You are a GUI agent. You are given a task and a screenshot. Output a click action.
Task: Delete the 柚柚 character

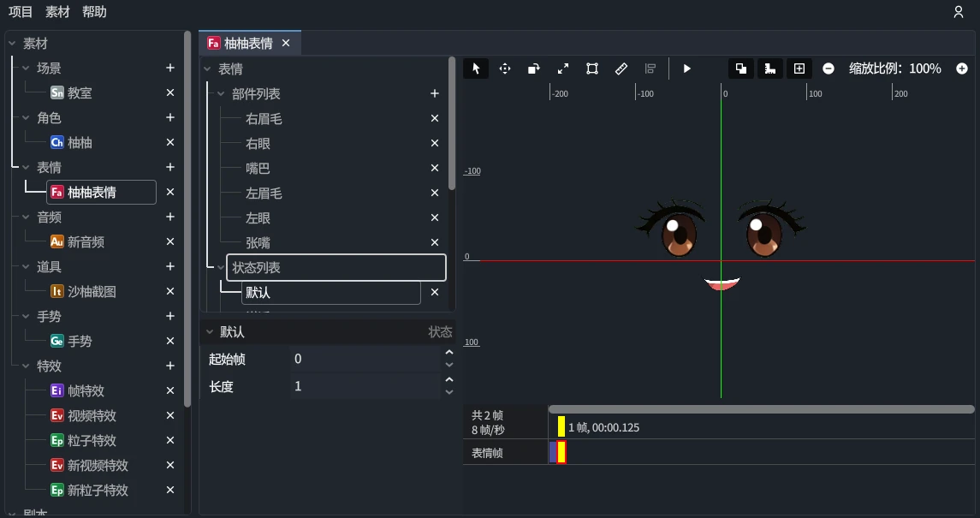(170, 142)
